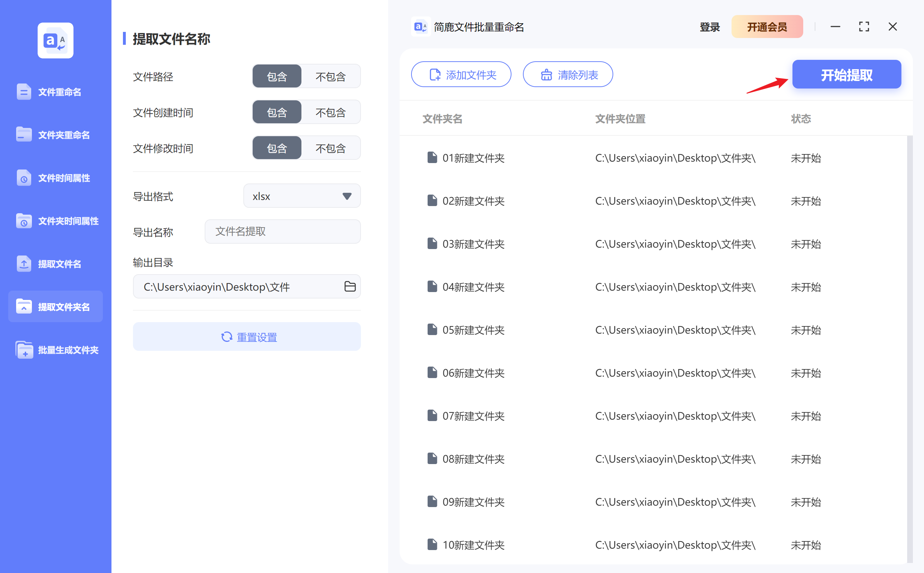This screenshot has height=573, width=924.
Task: Click the circular reset arrow icon in 重置设置
Action: coord(226,336)
